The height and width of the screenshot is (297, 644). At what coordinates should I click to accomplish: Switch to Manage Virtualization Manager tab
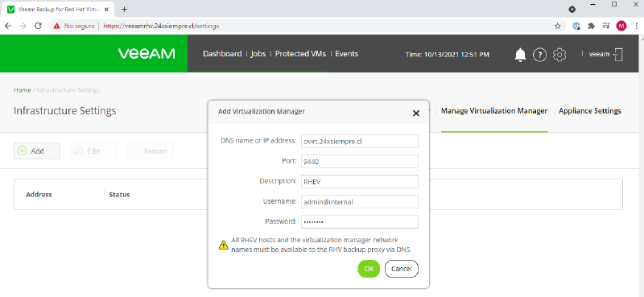point(494,111)
